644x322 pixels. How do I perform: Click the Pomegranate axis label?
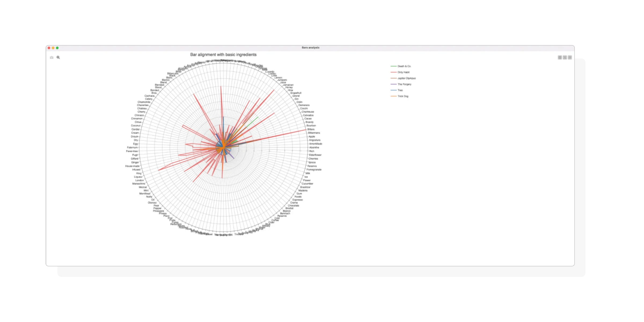314,170
